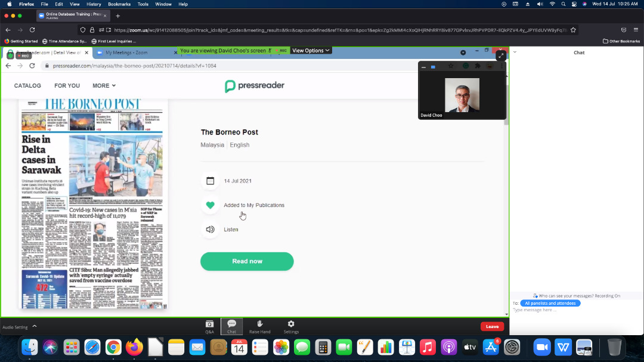Open Who can see your messages info

(576, 296)
